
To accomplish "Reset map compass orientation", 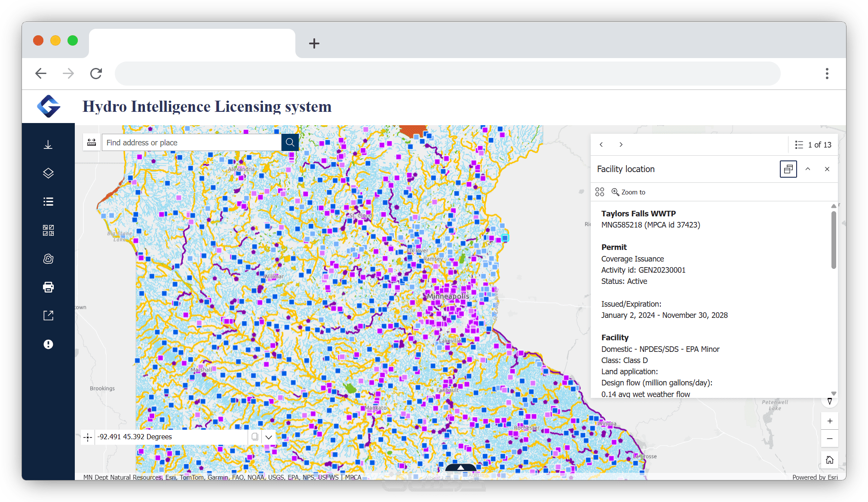I will [830, 401].
